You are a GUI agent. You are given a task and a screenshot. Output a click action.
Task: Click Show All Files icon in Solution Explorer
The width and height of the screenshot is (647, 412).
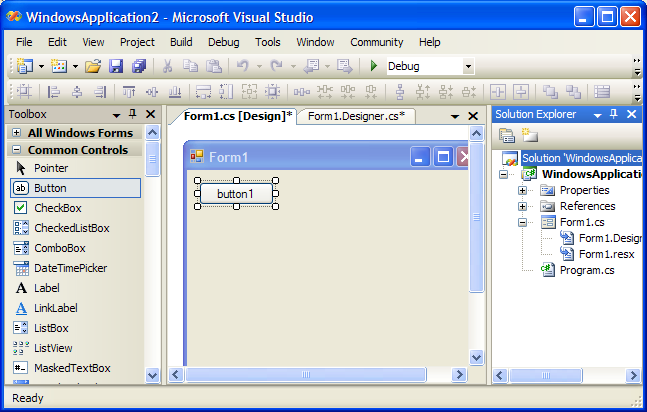click(x=530, y=135)
